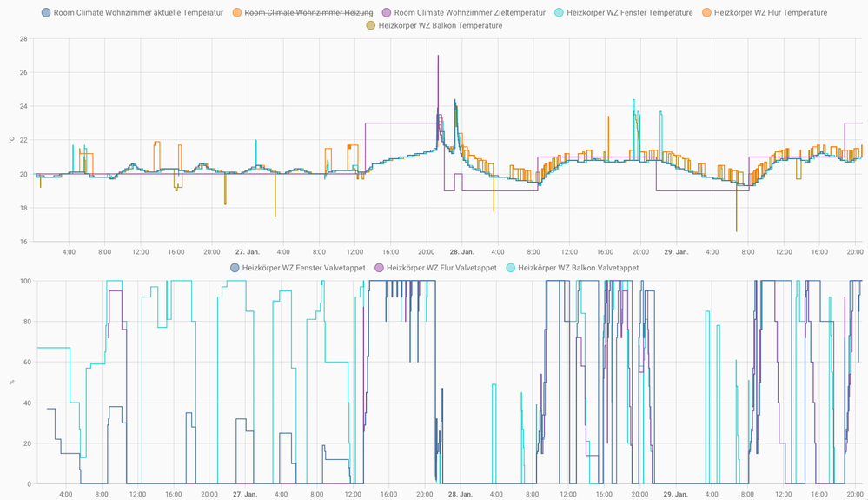868x500 pixels.
Task: Toggle Heizkörper WZ Fenster Valvetappet legend text
Action: coord(304,268)
